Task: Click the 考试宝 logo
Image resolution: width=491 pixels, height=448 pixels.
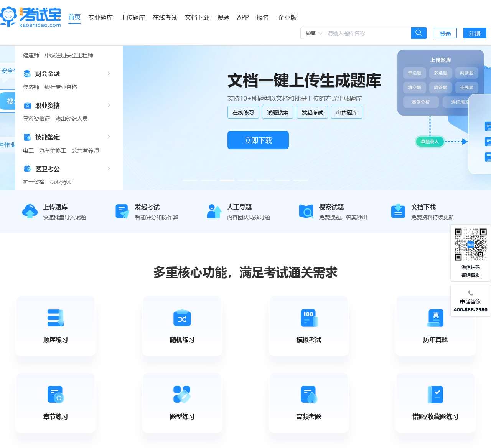Action: pos(31,17)
